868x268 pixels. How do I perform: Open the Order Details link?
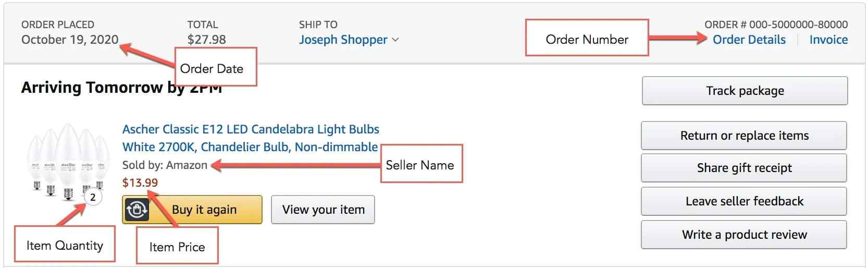click(x=749, y=40)
